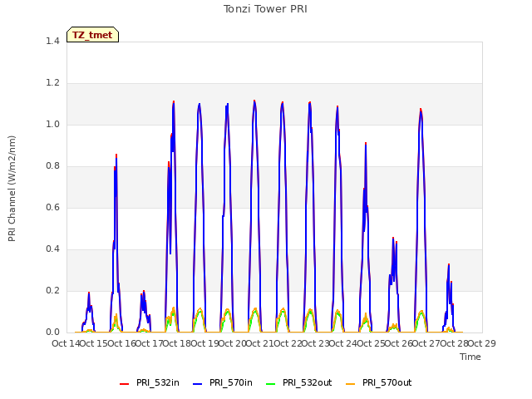This screenshot has height=399, width=532.
Task: Click the 0.6 y-axis tick label
Action: click(52, 207)
